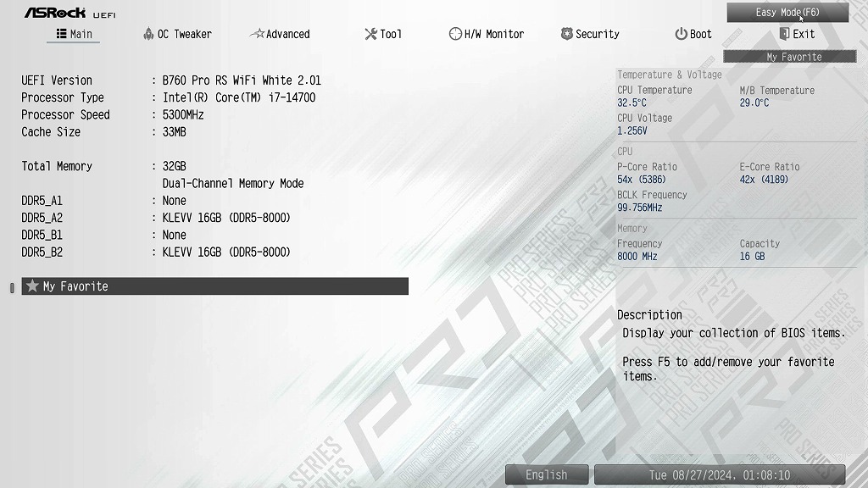The width and height of the screenshot is (868, 488).
Task: Click CPU Temperature 32.5°C reading
Action: 632,103
